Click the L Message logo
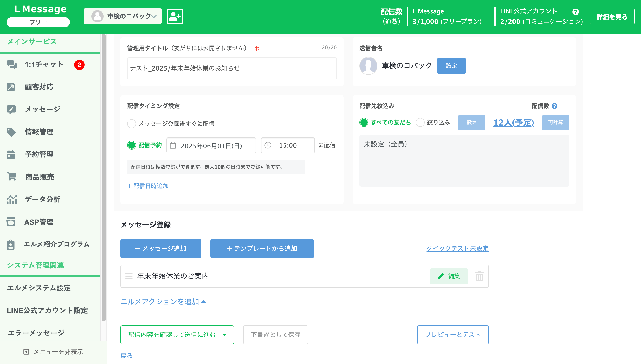This screenshot has height=364, width=641. pyautogui.click(x=41, y=9)
